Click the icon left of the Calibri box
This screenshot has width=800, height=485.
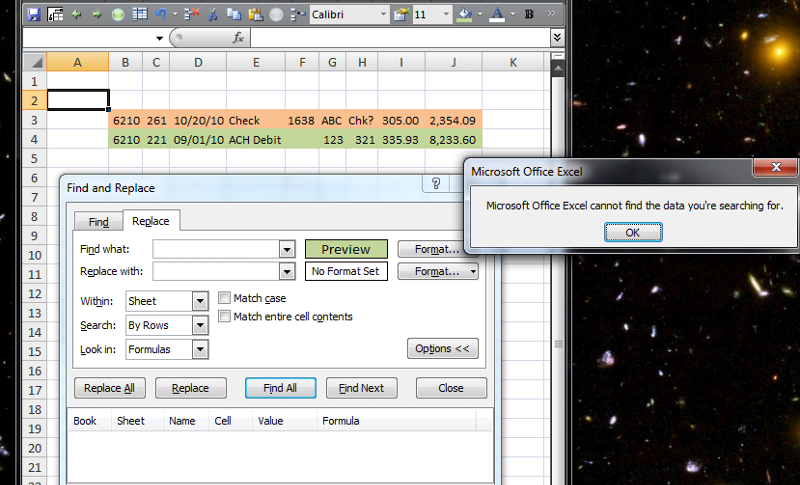click(298, 14)
